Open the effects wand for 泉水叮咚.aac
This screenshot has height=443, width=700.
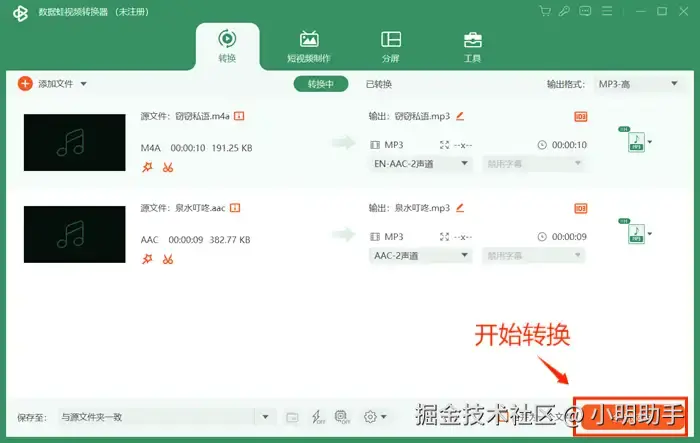[147, 259]
